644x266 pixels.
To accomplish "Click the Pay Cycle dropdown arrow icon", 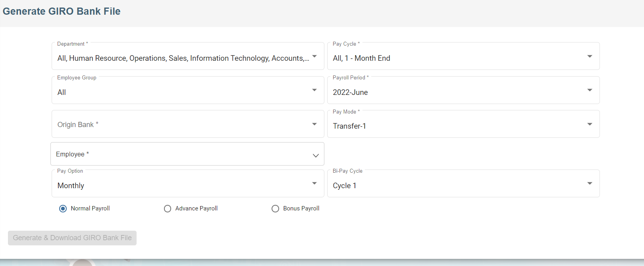I will point(590,56).
